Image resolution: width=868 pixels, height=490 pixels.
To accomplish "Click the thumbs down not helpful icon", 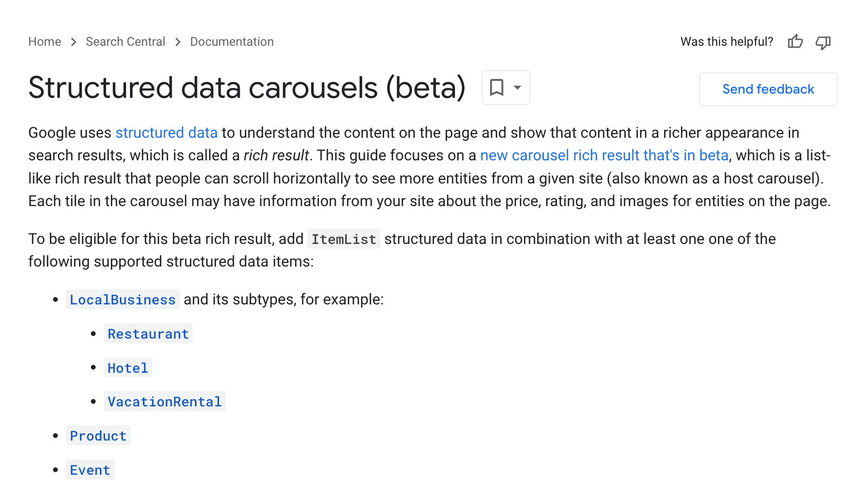I will point(823,42).
